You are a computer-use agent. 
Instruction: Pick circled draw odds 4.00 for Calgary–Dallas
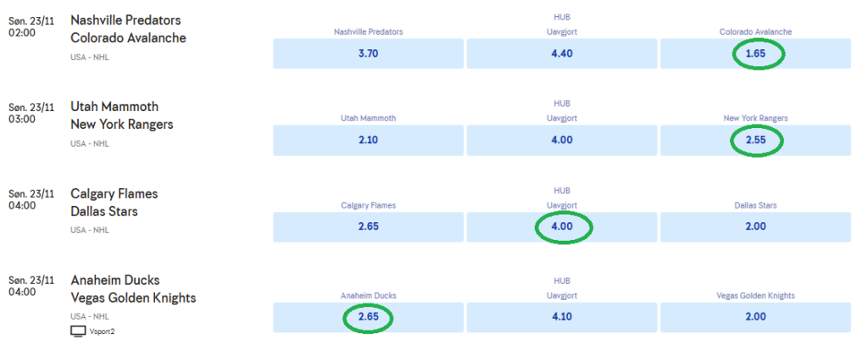562,227
